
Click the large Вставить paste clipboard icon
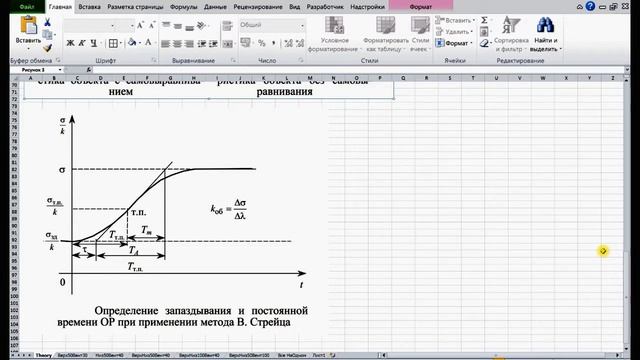29,25
